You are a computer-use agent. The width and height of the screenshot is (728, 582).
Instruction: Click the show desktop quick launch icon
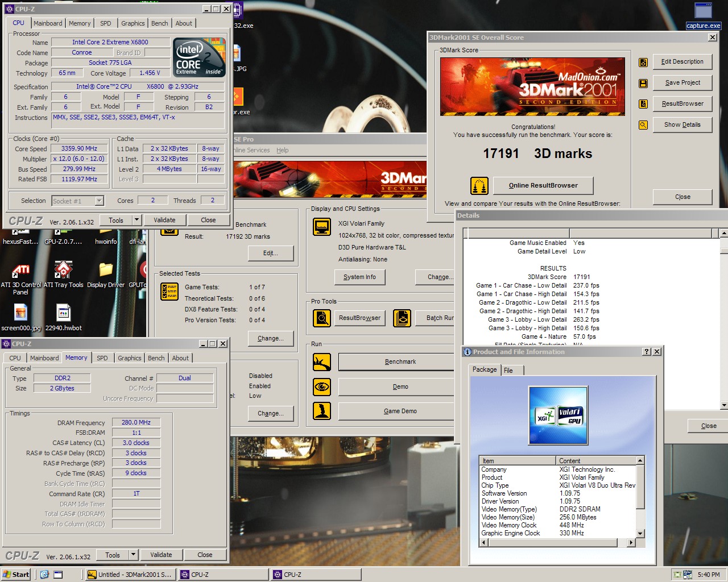(x=58, y=575)
